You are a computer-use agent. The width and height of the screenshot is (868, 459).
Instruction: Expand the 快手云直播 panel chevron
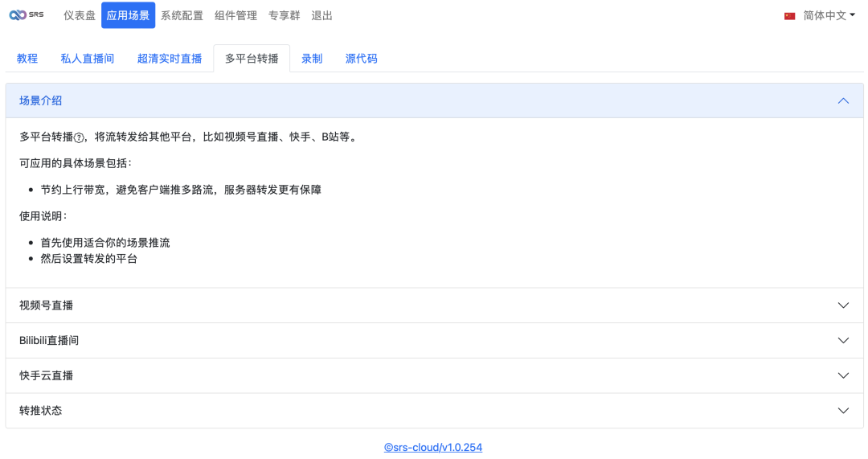pyautogui.click(x=843, y=375)
